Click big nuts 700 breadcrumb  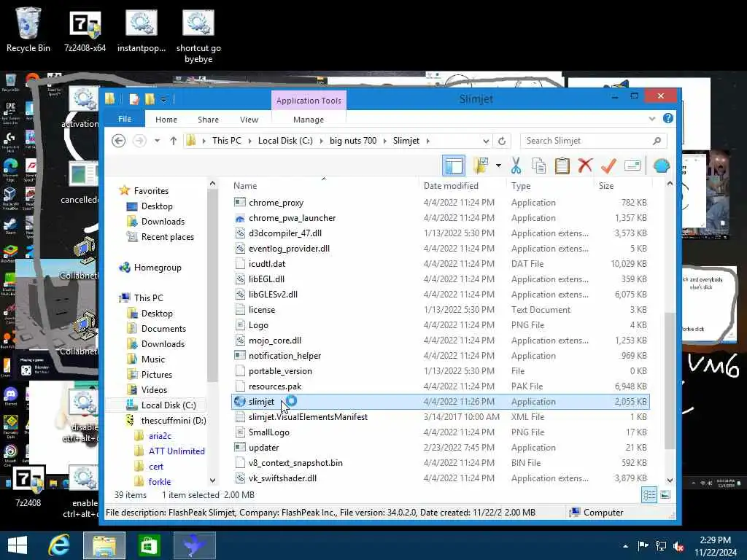coord(353,141)
